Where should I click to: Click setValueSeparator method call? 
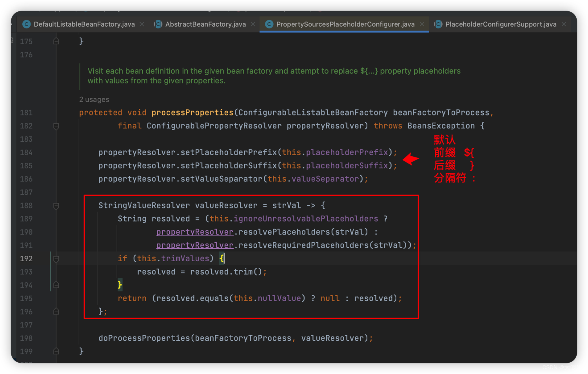pyautogui.click(x=221, y=179)
